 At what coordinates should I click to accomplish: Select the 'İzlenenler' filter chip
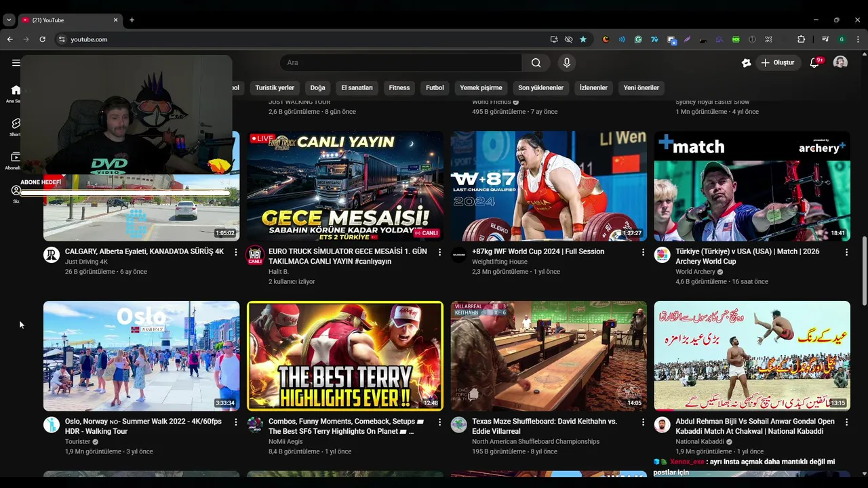(593, 87)
